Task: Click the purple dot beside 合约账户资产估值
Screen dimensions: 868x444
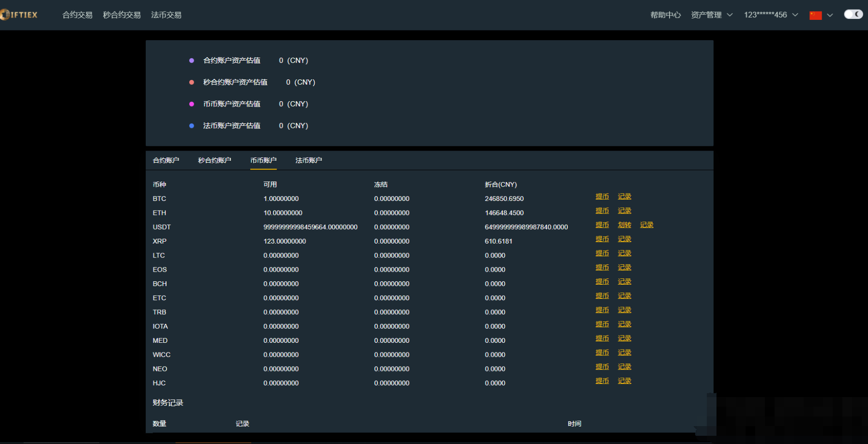Action: [192, 61]
